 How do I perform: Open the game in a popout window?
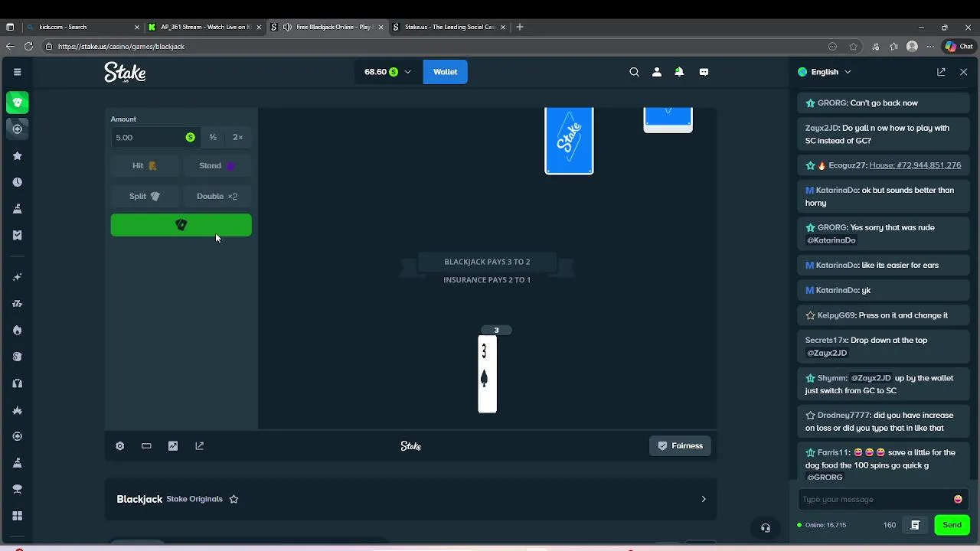click(200, 445)
